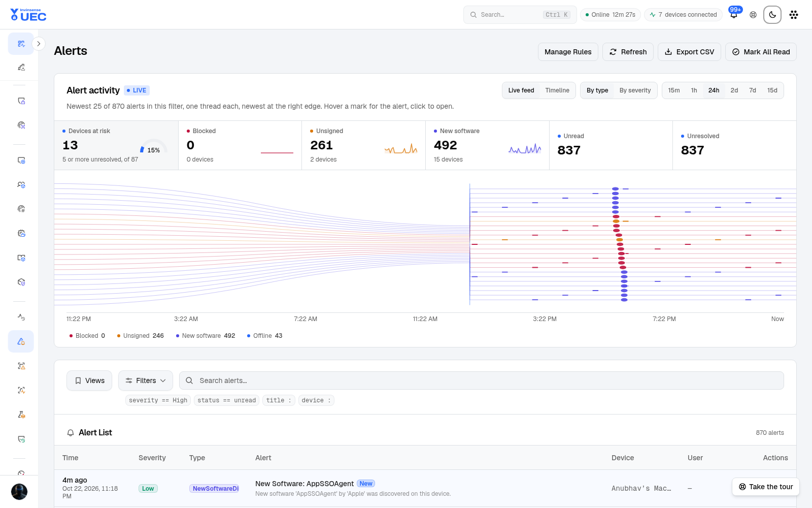Viewport: 812px width, 508px height.
Task: Open the sidebar monitor-with-chip icon
Action: [21, 160]
